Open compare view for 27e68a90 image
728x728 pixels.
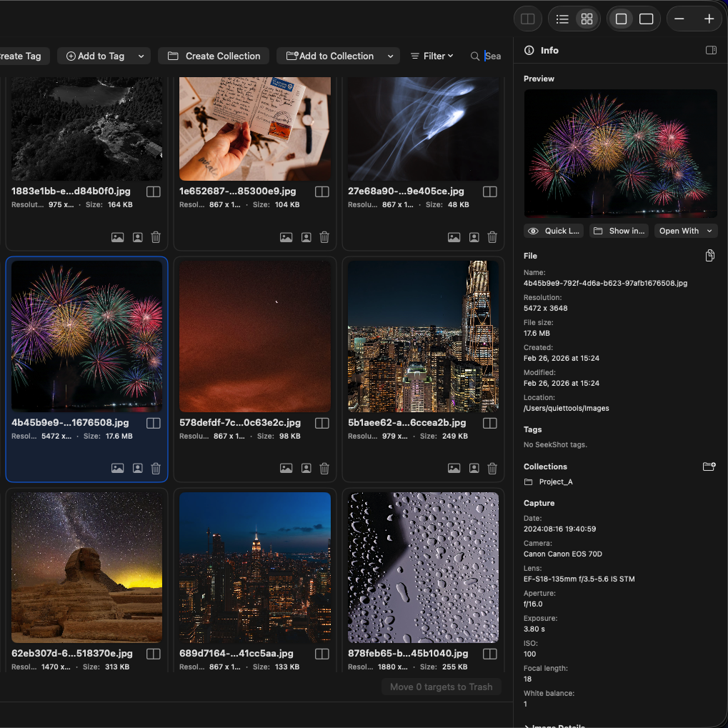pos(490,191)
